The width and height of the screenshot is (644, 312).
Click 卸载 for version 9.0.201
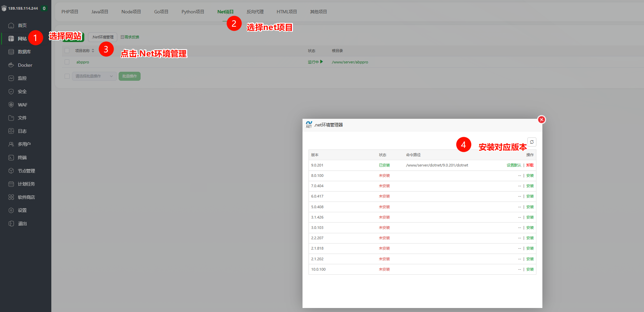coord(530,165)
